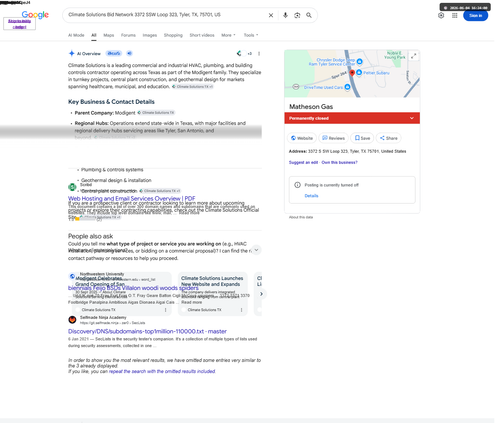Open the Discovery/DNS/subdomains-top1million result
This screenshot has height=423, width=500.
147,331
